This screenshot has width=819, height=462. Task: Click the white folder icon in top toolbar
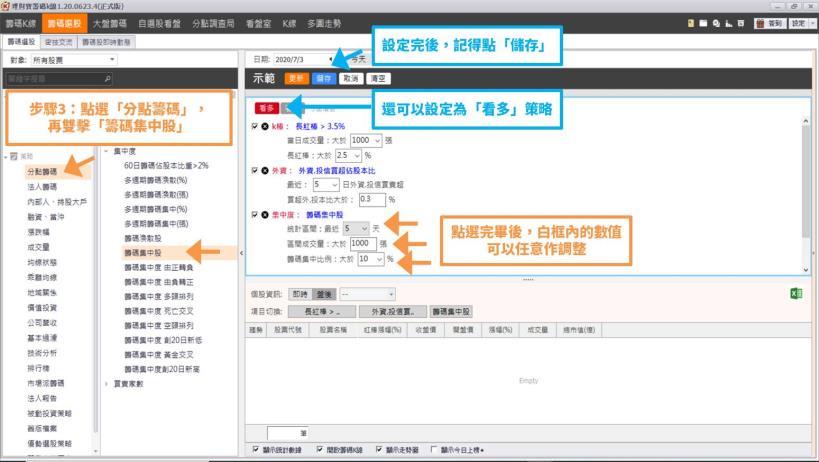tap(703, 23)
